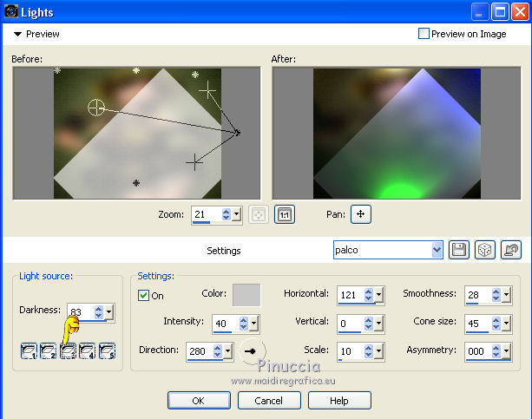
Task: Maximize the Lights dialog window
Action: pyautogui.click(x=500, y=12)
